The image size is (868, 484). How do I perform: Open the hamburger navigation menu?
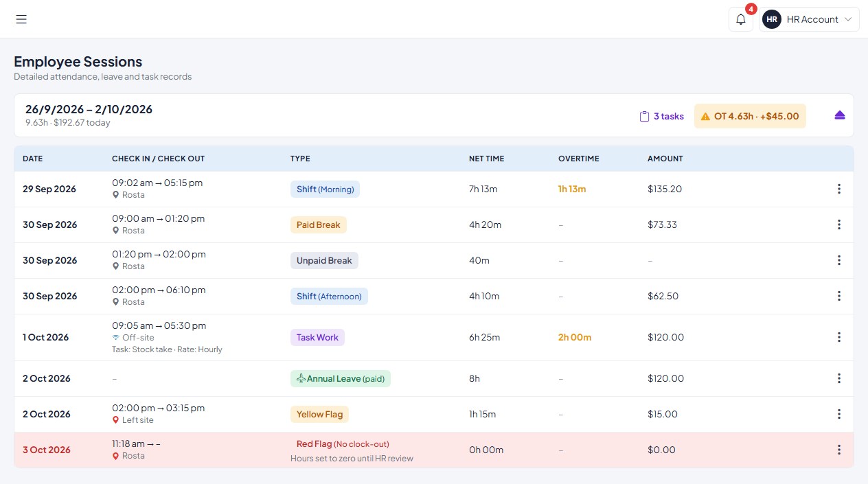click(x=21, y=19)
